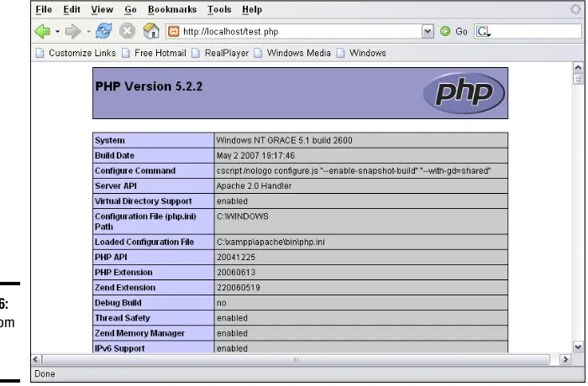588x386 pixels.
Task: Click the page icon beside the Windows bookmark
Action: coord(340,53)
